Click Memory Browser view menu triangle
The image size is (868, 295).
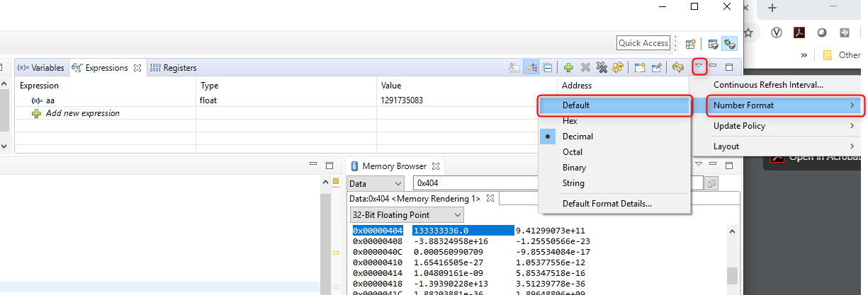click(x=700, y=165)
